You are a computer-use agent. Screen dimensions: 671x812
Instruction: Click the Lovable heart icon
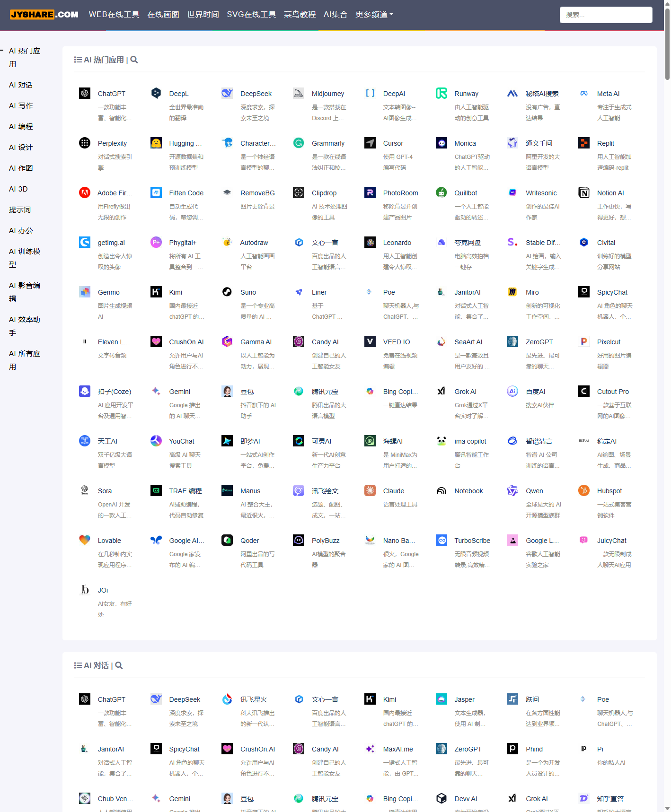point(85,540)
